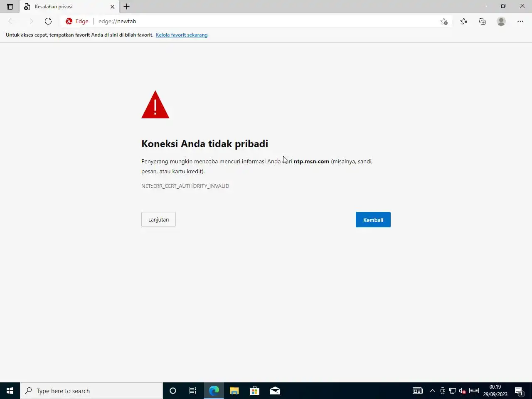
Task: Open Cortana circle icon on taskbar
Action: tap(173, 391)
